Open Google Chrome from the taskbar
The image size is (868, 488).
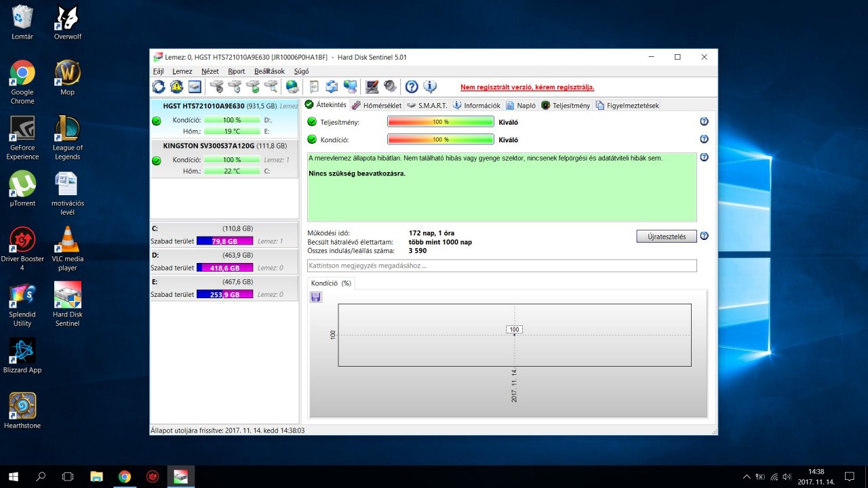coord(124,476)
